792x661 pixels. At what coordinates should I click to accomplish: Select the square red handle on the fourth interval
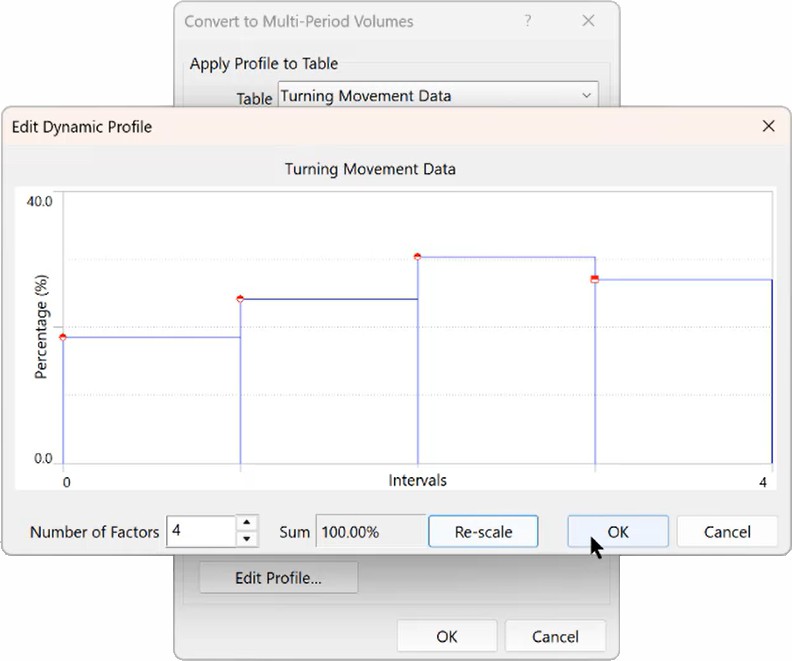point(595,279)
